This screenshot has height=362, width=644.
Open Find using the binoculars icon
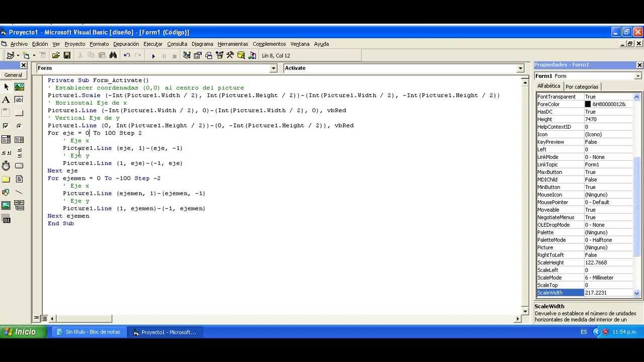(x=113, y=55)
